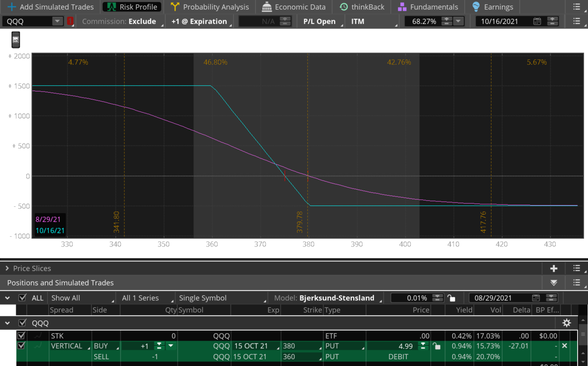Open the Model Bjerksund-Stensland dropdown
The width and height of the screenshot is (588, 366).
pos(327,298)
